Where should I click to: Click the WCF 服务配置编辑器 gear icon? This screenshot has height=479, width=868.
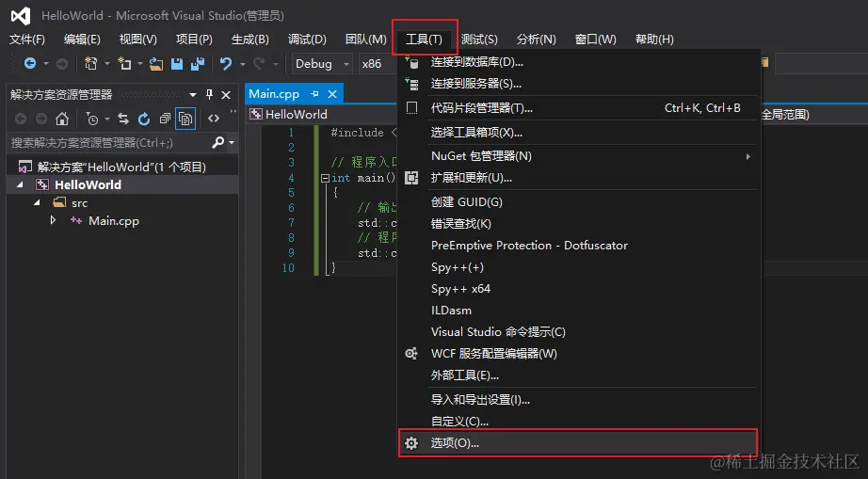(x=411, y=354)
